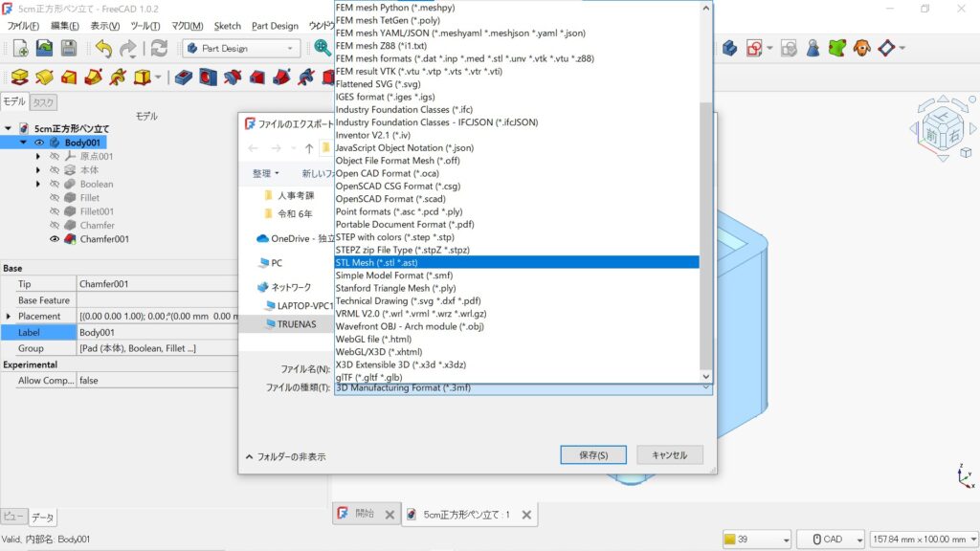The height and width of the screenshot is (551, 980).
Task: Click the Undo arrow icon
Action: [103, 48]
